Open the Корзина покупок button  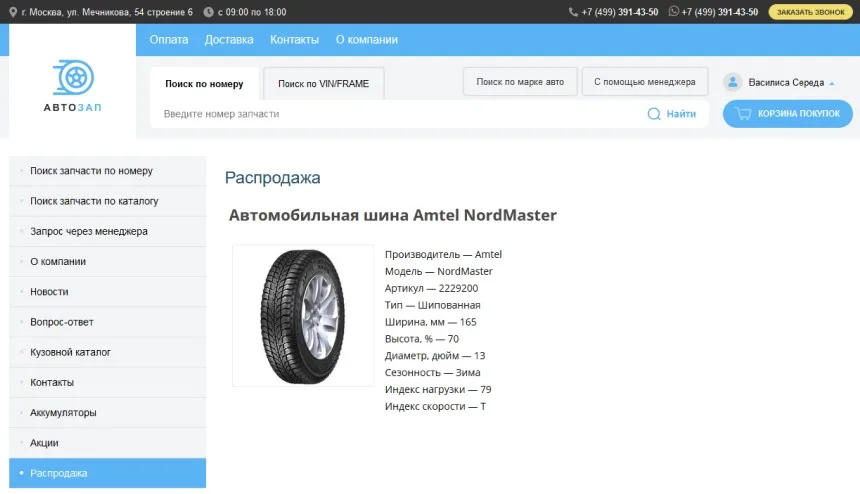[788, 113]
